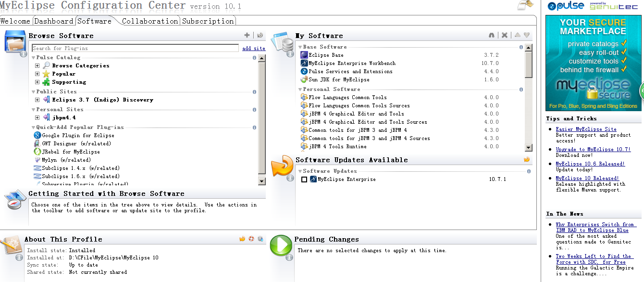The width and height of the screenshot is (644, 282).
Task: Click the info icon beside Public Sites
Action: 254,92
